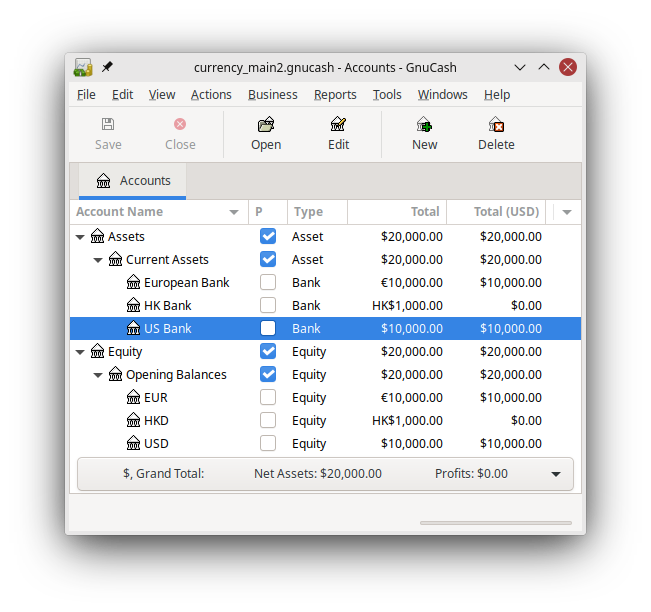Screen dimensions: 651x612
Task: Sort by the Account Name column header
Action: click(x=150, y=212)
